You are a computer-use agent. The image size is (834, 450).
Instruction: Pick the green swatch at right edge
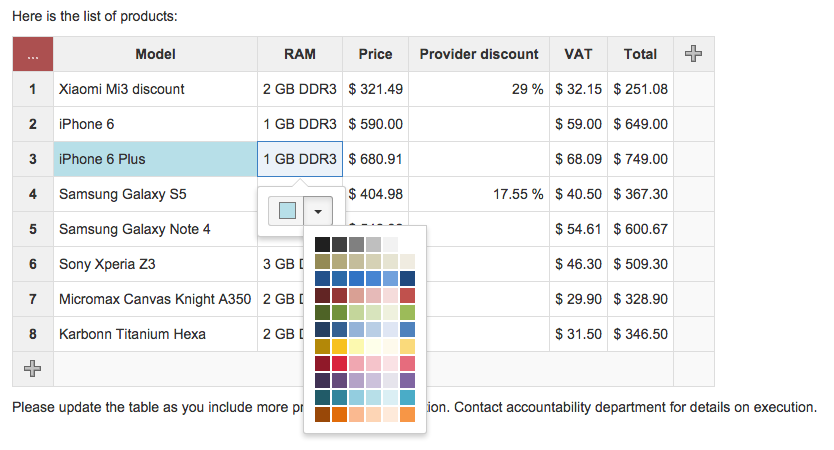coord(407,312)
